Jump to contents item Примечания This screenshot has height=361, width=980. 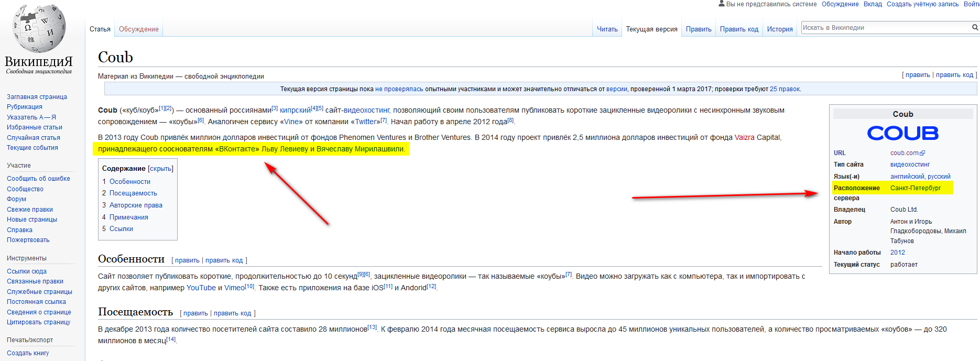(129, 217)
